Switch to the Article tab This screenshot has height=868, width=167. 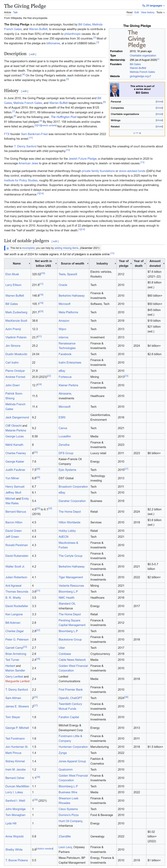coord(7,12)
